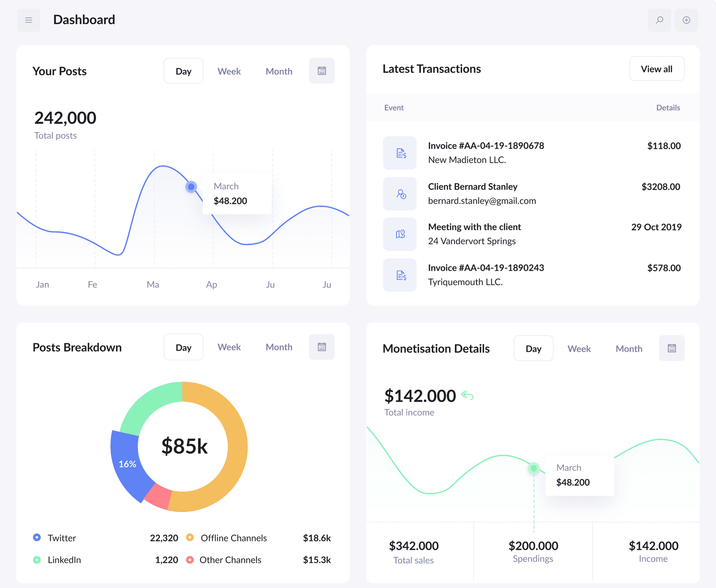Select the Day tab in Your Posts
This screenshot has height=588, width=716.
coord(183,71)
